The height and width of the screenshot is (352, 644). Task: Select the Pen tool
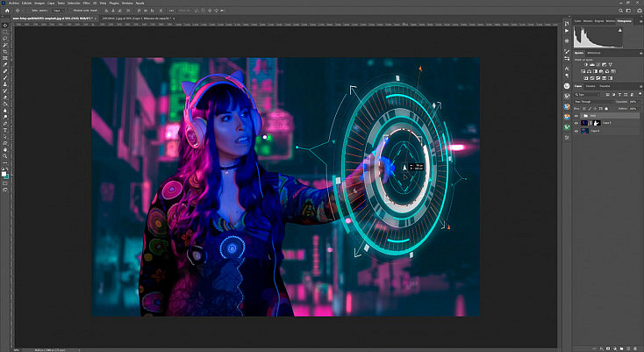click(x=5, y=124)
